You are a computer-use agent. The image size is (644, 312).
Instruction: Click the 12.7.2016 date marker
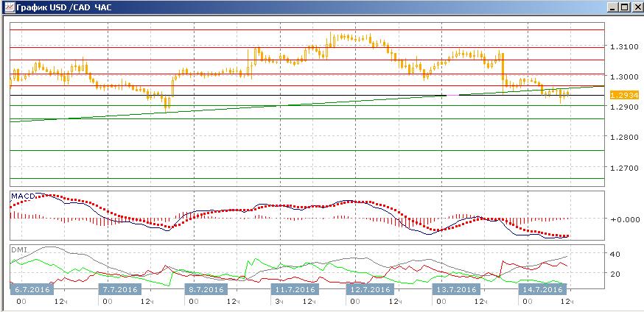tap(370, 289)
